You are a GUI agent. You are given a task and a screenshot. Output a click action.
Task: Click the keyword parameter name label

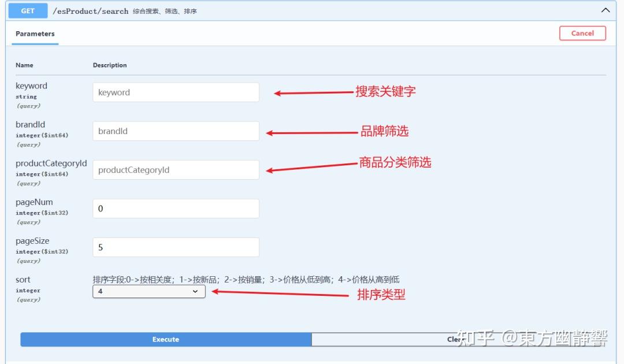pos(31,85)
